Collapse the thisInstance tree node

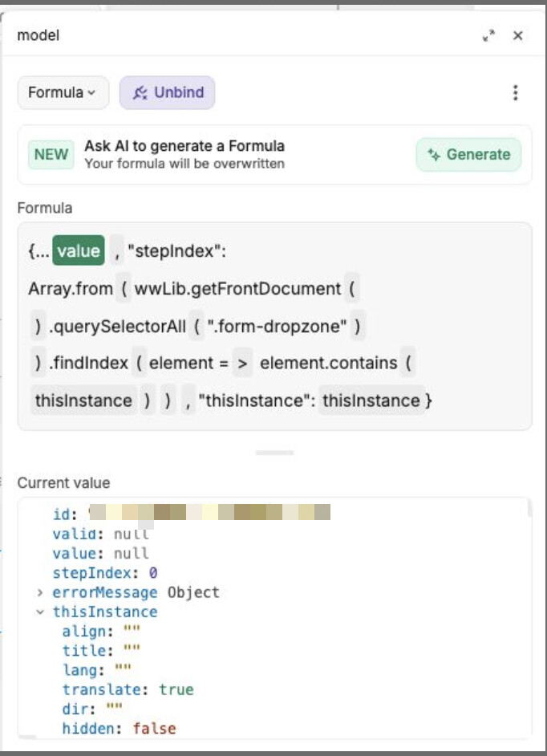point(40,612)
